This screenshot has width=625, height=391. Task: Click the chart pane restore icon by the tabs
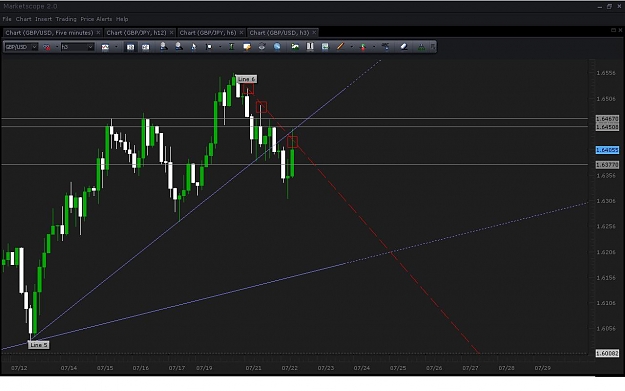[613, 30]
